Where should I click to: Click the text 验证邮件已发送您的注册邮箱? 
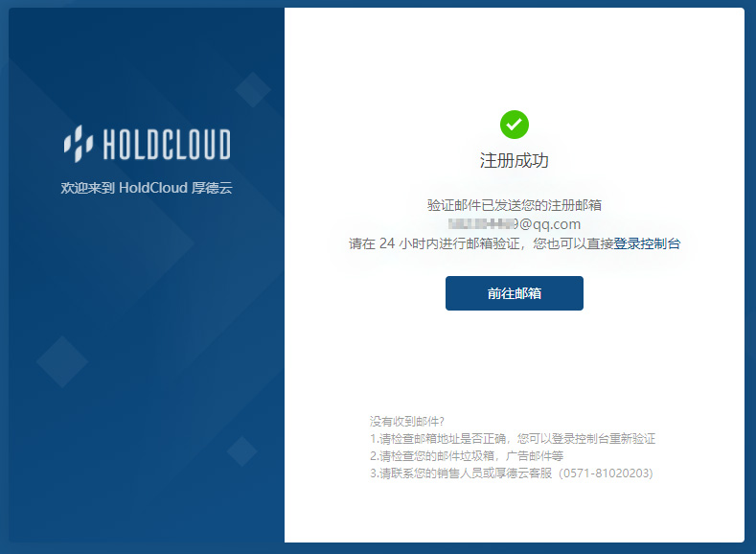pos(515,205)
